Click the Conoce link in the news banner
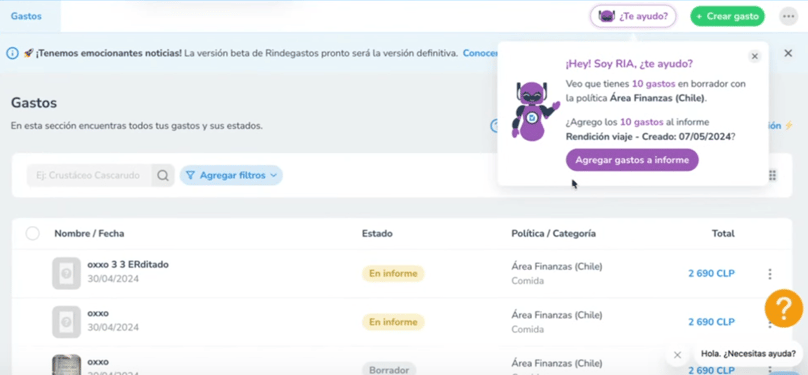This screenshot has width=808, height=375. 481,53
